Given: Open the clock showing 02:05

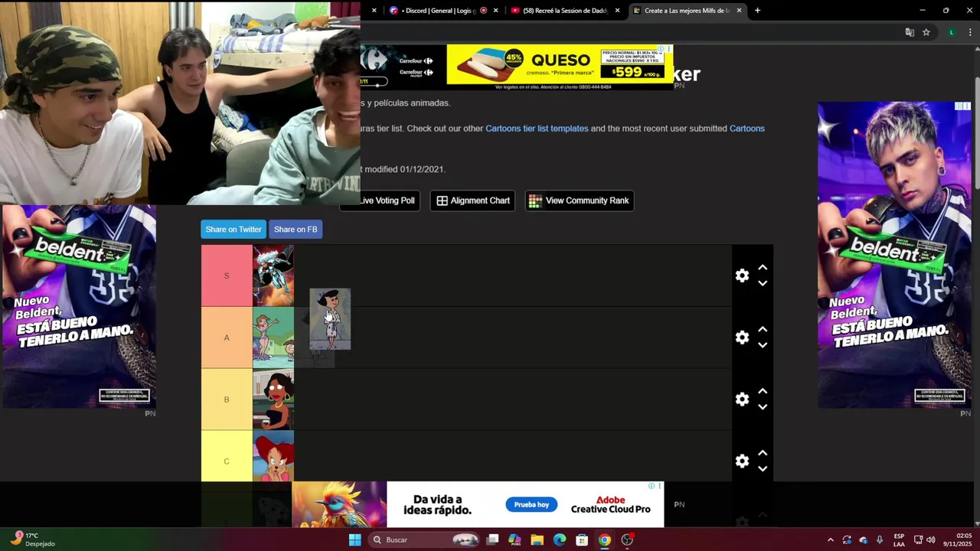Looking at the screenshot, I should [x=959, y=540].
